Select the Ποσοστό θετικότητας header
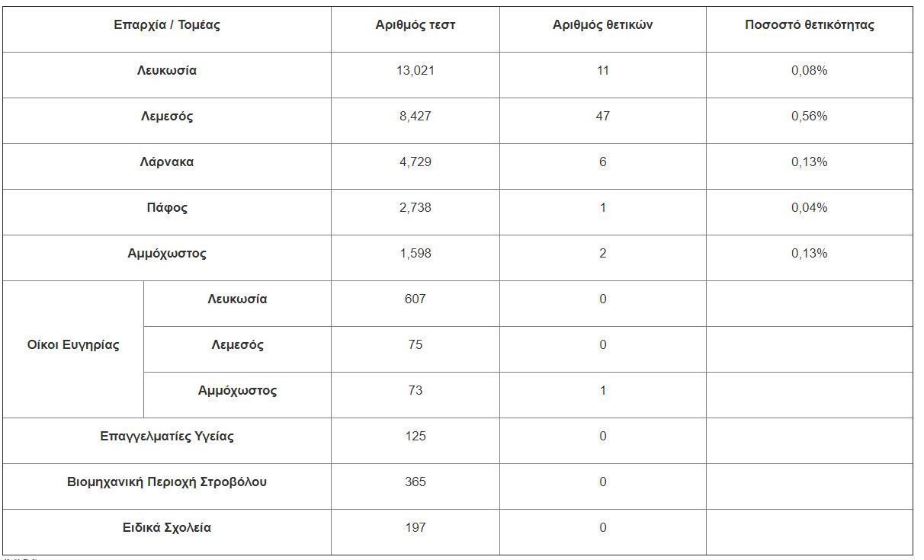This screenshot has width=924, height=560. (x=810, y=25)
